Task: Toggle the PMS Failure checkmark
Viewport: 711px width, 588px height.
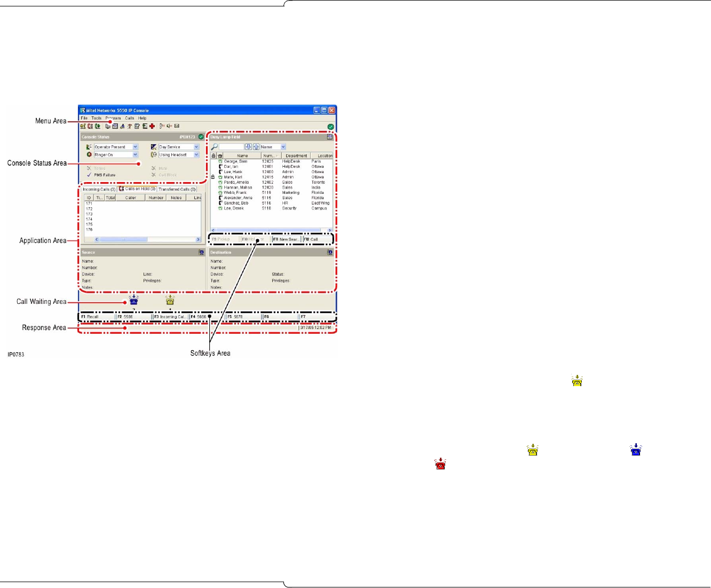Action: (89, 175)
